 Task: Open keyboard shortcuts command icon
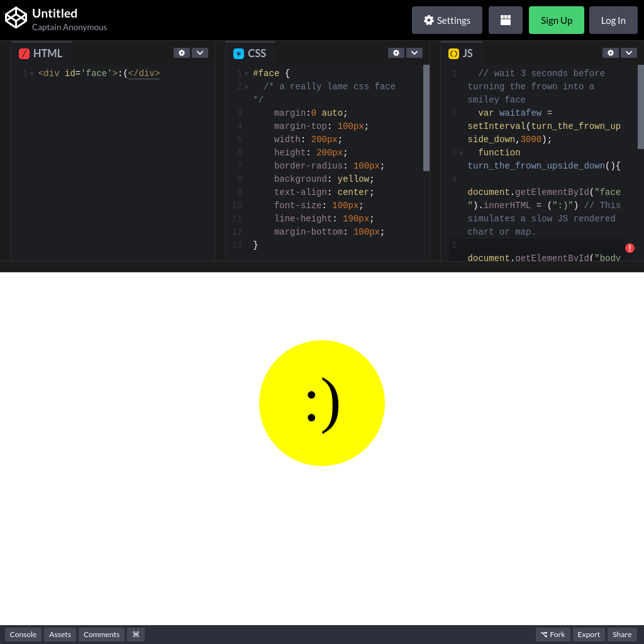click(x=136, y=635)
